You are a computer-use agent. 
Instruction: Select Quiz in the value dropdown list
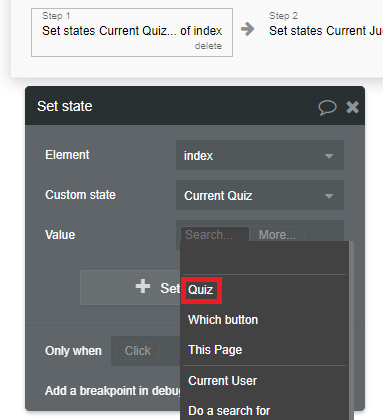[200, 290]
